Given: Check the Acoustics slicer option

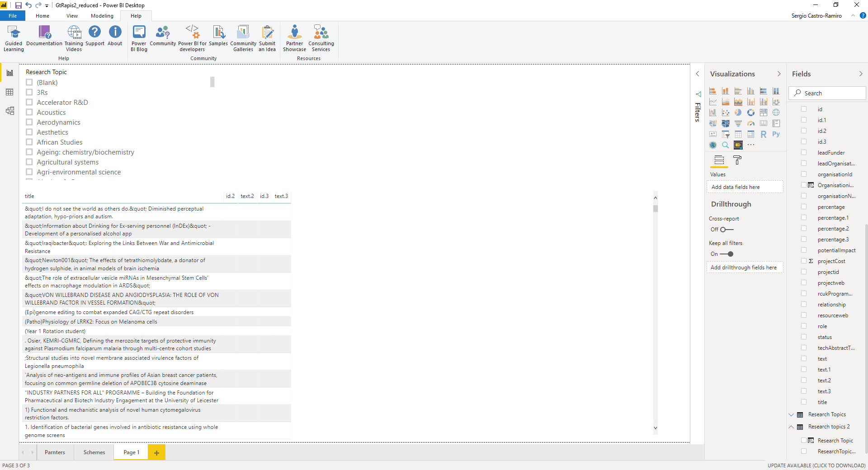Looking at the screenshot, I should [x=29, y=112].
